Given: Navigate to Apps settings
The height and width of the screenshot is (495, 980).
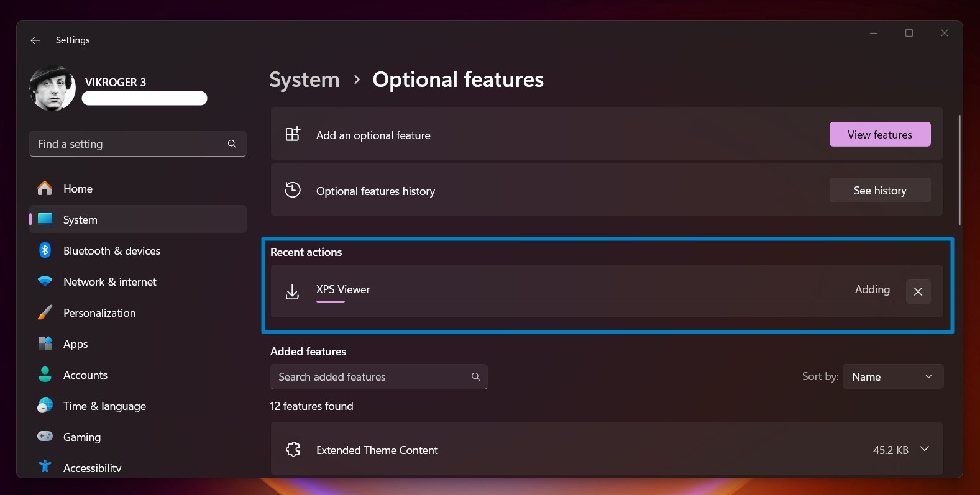Looking at the screenshot, I should click(x=138, y=344).
